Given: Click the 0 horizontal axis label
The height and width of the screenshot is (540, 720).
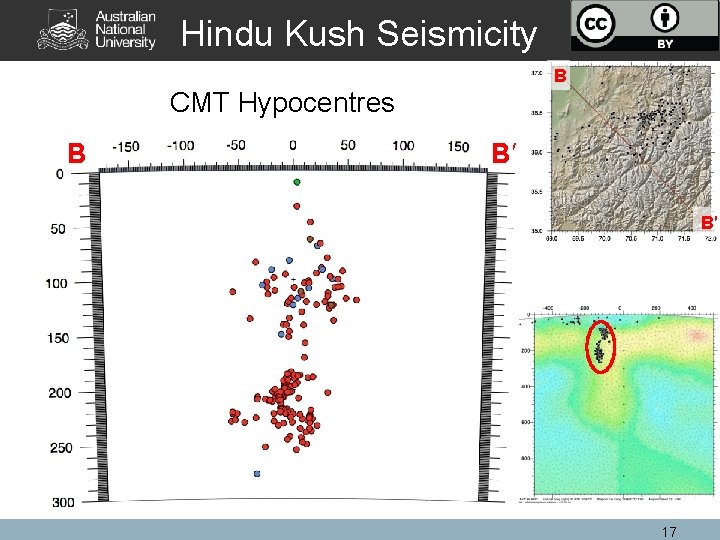Looking at the screenshot, I should [293, 146].
